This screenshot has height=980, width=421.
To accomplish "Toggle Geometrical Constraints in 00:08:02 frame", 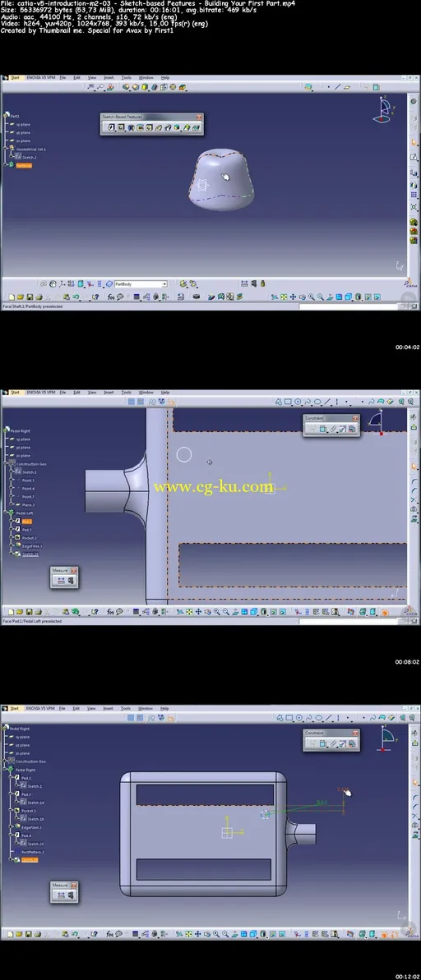I will pos(161,402).
